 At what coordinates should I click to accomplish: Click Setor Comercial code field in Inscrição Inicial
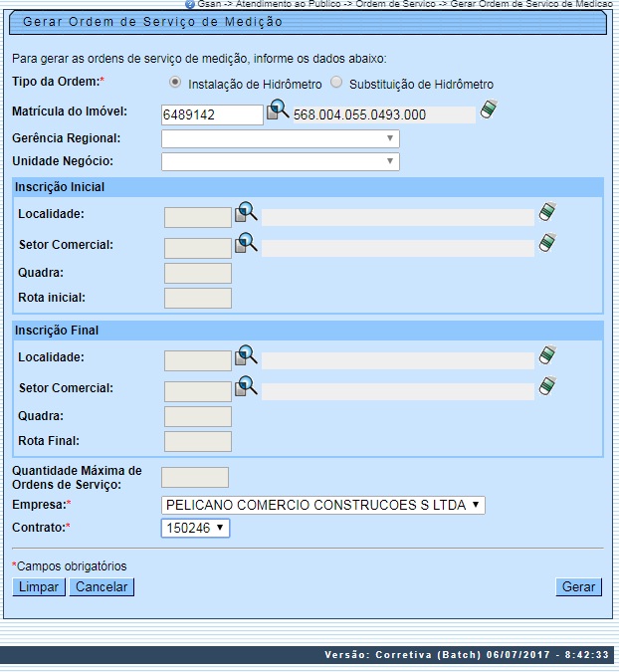[x=198, y=248]
